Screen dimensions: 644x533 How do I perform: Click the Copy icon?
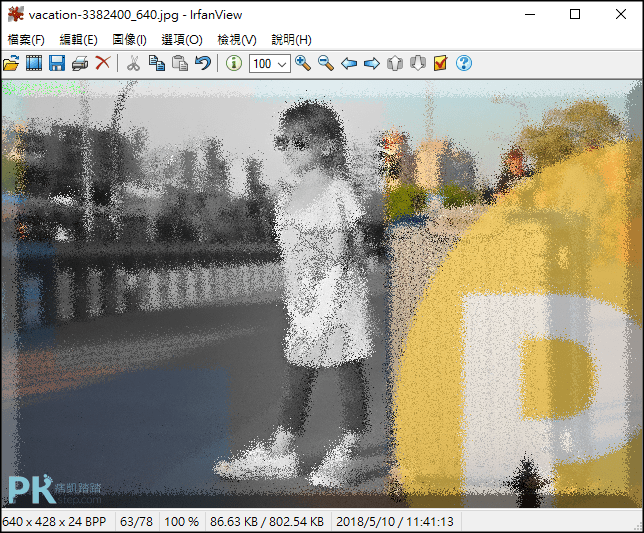tap(156, 63)
